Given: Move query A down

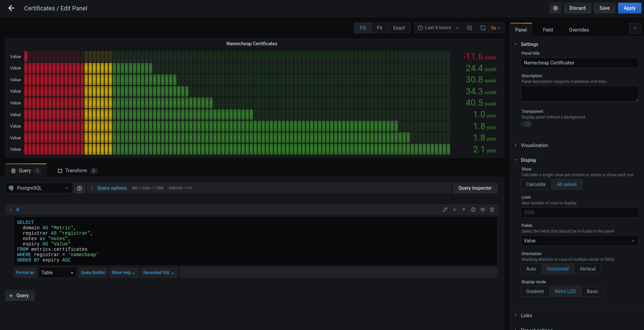Looking at the screenshot, I should tap(454, 209).
